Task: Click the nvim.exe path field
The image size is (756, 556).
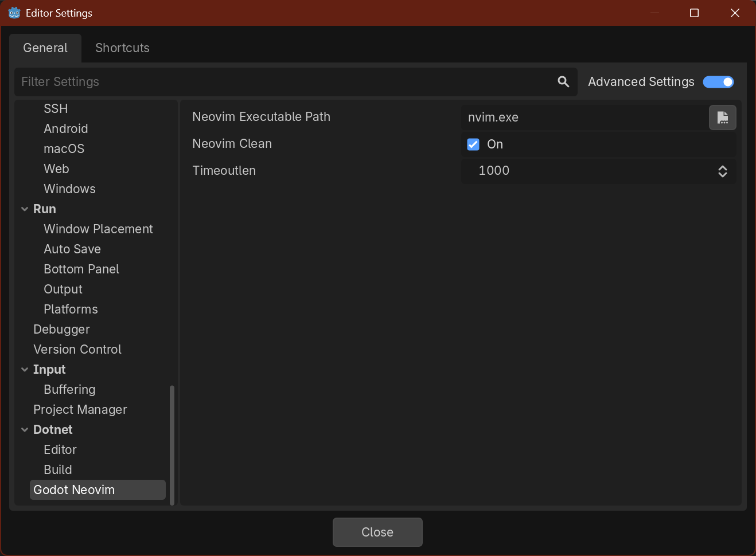Action: 584,118
